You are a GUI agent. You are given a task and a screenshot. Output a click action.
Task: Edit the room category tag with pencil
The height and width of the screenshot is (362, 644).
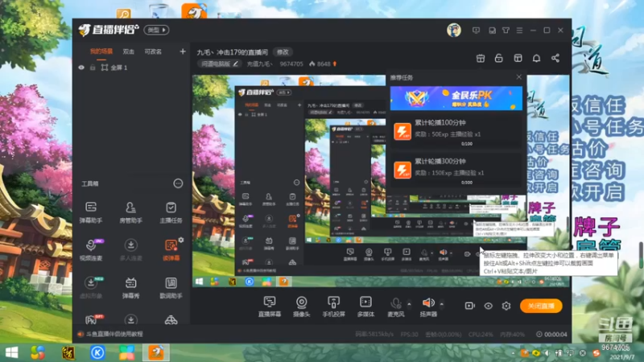[235, 64]
